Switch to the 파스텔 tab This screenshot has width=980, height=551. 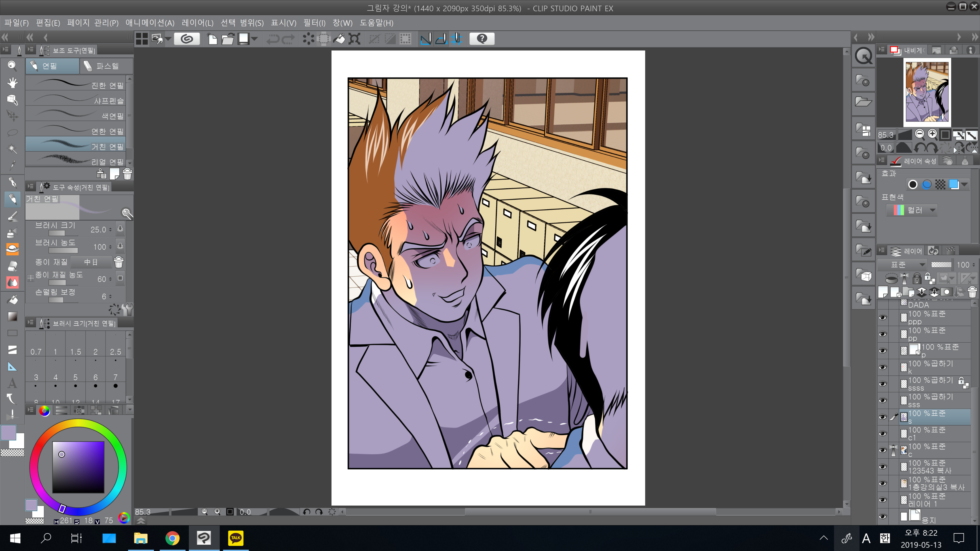click(x=107, y=66)
